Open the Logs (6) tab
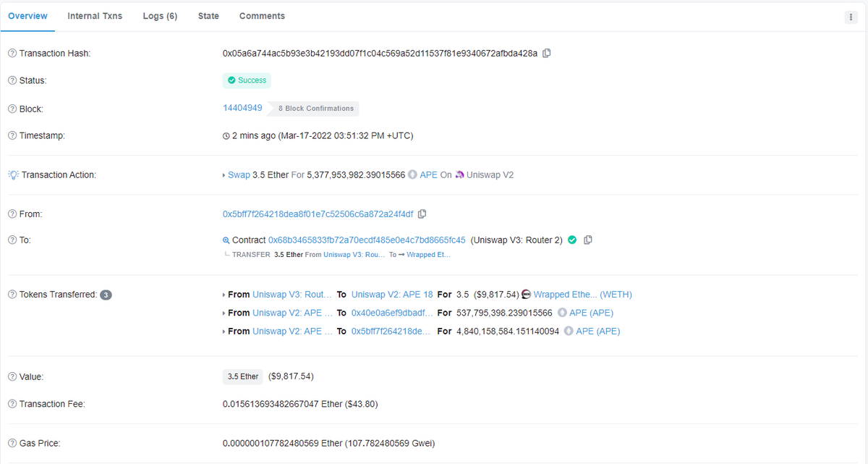The image size is (868, 464). [160, 16]
